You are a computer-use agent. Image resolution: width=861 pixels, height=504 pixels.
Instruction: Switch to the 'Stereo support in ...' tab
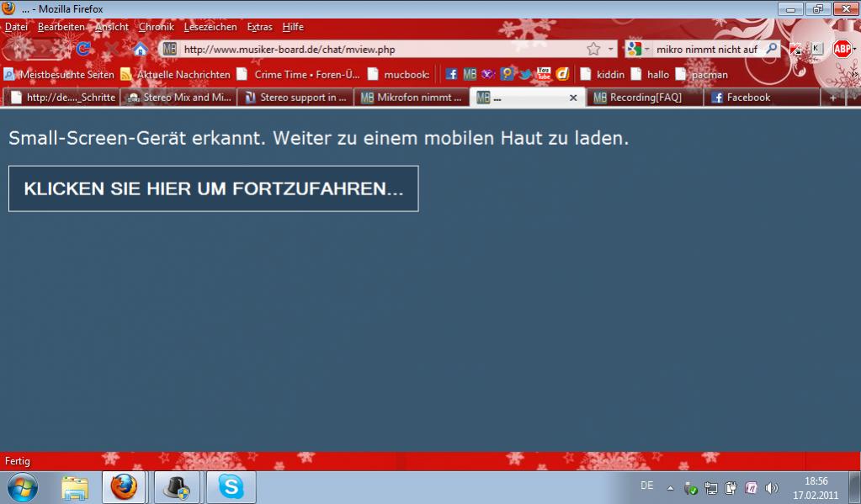tap(295, 97)
